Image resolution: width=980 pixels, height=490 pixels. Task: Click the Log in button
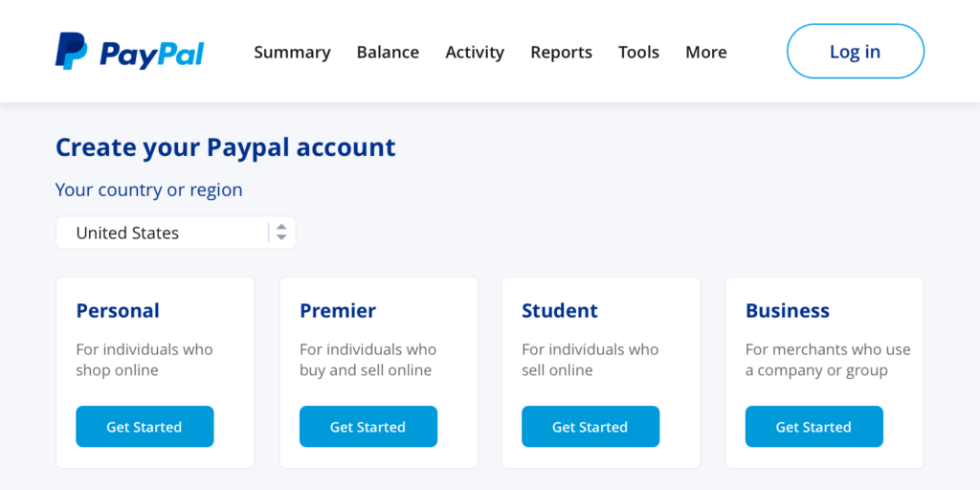tap(855, 52)
